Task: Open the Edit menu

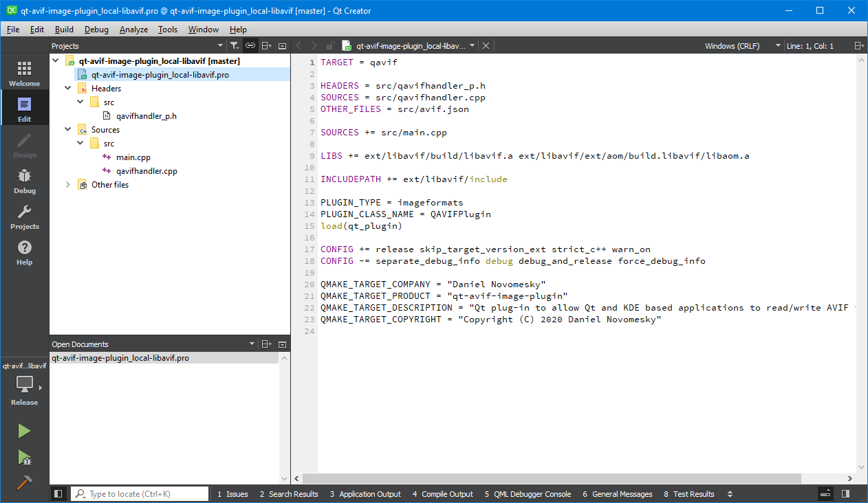Action: pyautogui.click(x=37, y=30)
